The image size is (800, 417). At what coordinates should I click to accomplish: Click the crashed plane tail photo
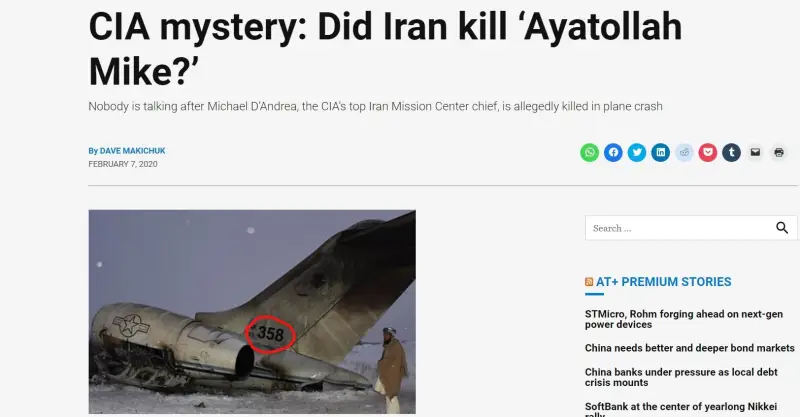(x=252, y=312)
